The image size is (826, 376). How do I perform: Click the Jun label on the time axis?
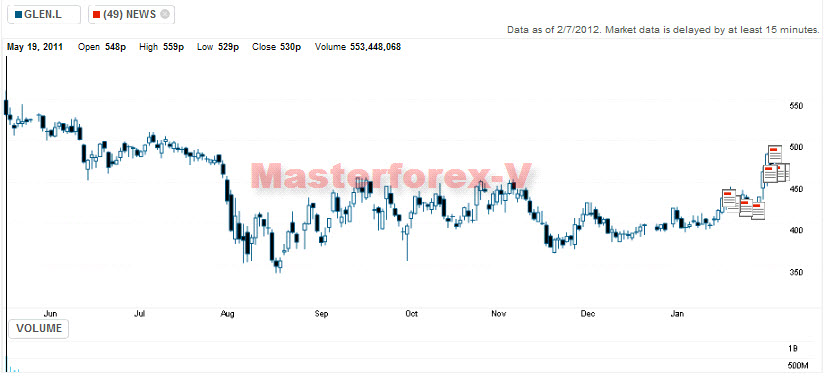click(x=51, y=314)
